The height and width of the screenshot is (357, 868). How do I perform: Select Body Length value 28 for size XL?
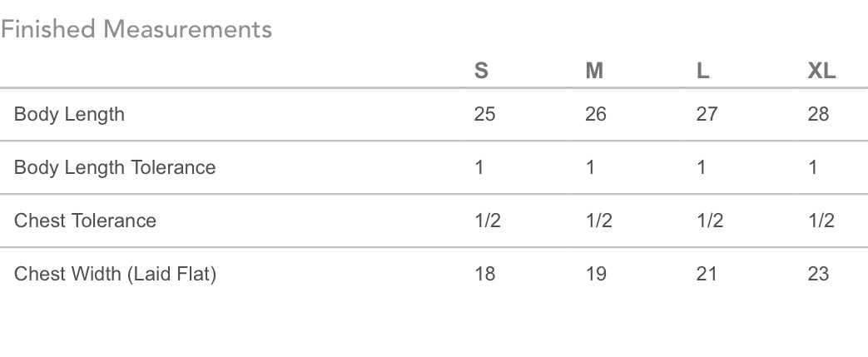tap(819, 114)
